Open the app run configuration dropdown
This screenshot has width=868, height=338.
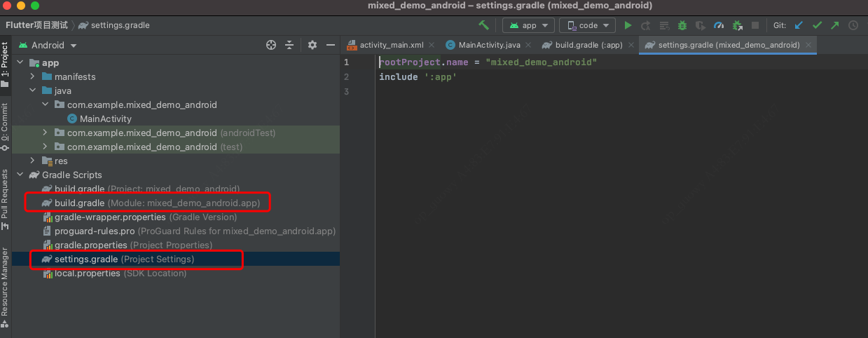point(529,25)
